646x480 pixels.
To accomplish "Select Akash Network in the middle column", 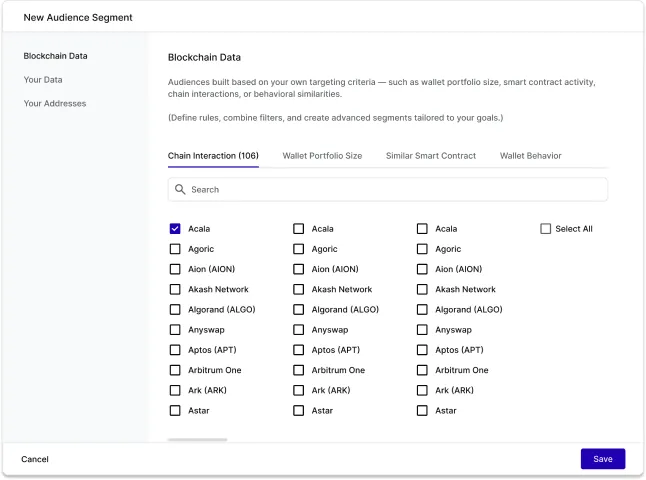I will 299,289.
